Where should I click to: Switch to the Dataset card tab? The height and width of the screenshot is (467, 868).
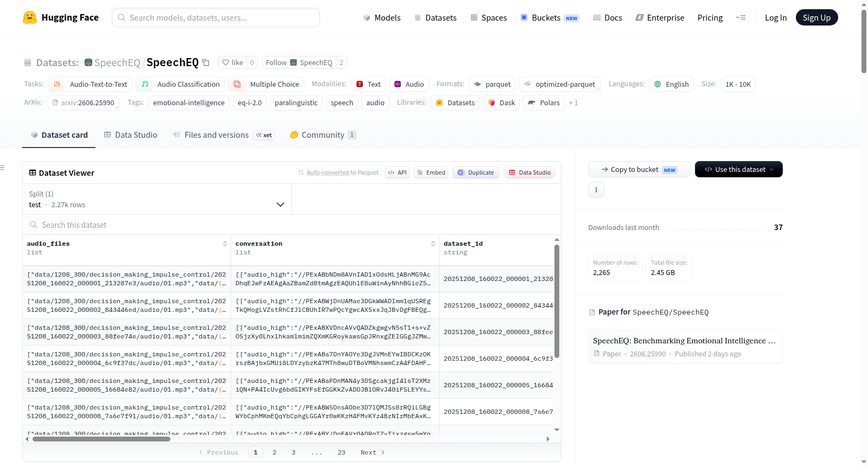[59, 135]
